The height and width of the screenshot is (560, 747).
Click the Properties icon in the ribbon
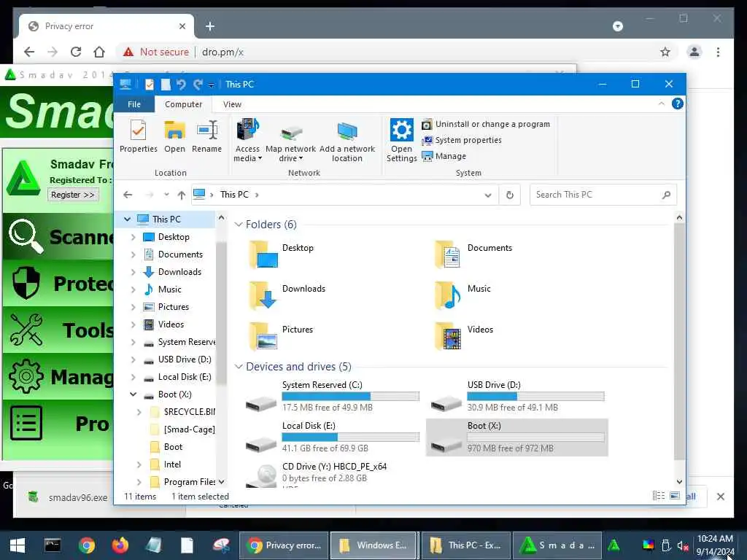point(138,136)
